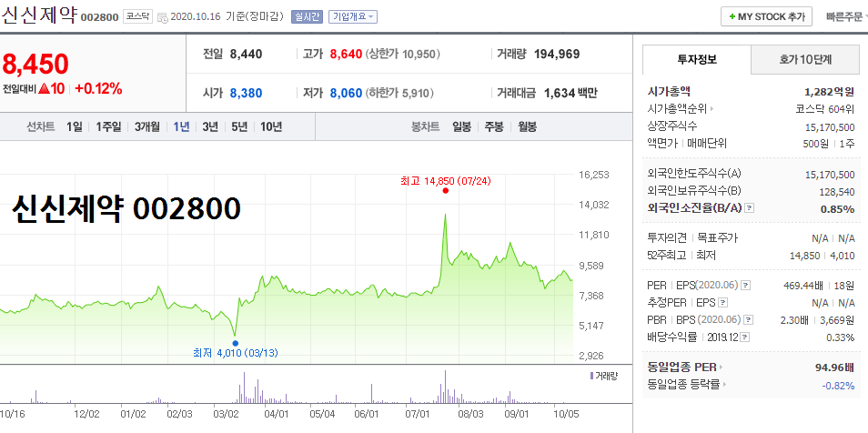Click the red up-triangle beside 전일대비

click(x=45, y=88)
